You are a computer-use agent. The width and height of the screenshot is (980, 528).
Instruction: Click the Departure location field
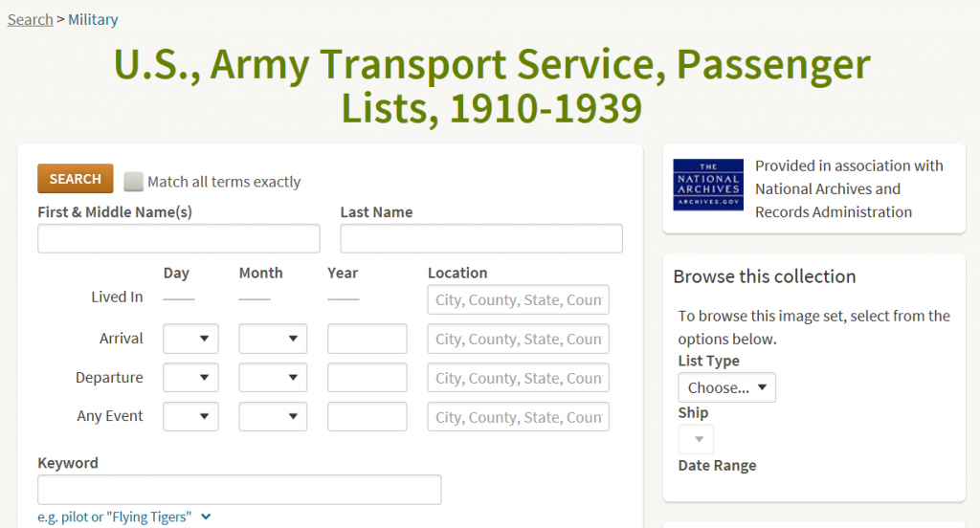(518, 378)
